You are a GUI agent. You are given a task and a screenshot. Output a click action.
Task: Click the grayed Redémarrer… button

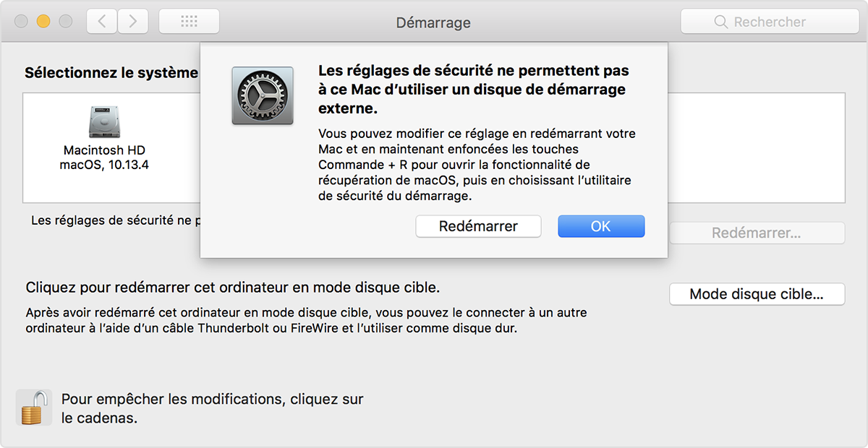(x=757, y=233)
